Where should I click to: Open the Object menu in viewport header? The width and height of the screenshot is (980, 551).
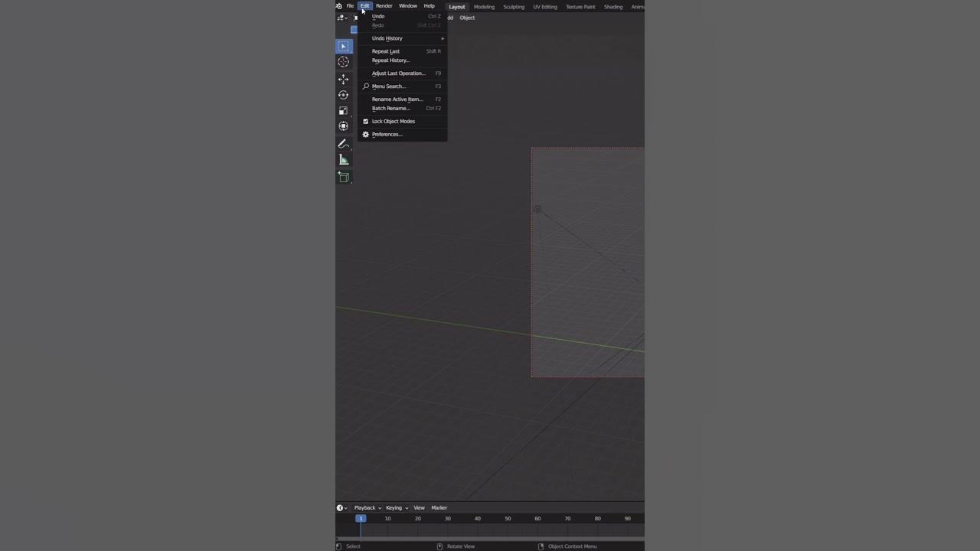467,18
